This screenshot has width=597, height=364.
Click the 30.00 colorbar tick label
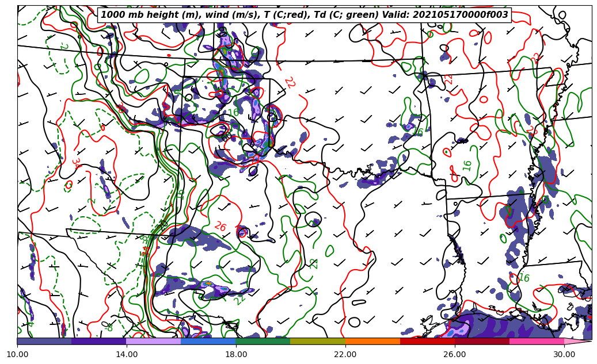pos(564,355)
